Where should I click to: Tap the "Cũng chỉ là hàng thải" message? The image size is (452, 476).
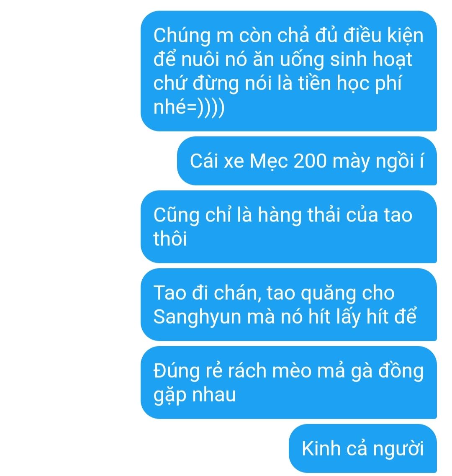click(289, 227)
